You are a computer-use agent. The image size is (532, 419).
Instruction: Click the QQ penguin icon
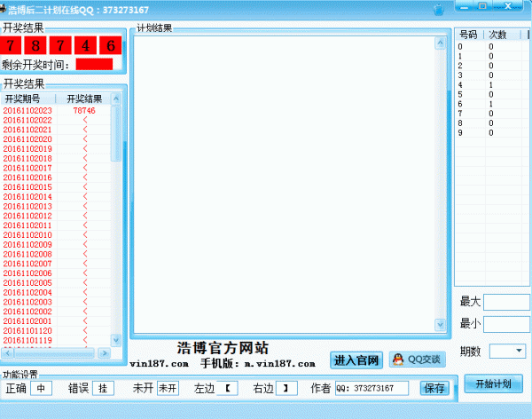point(397,360)
